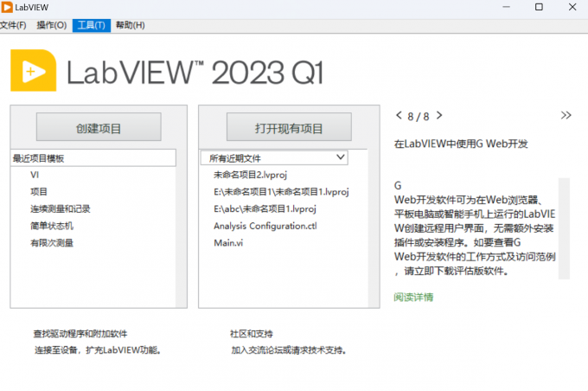The height and width of the screenshot is (391, 588).
Task: Click the 8 / 8 page counter
Action: tap(419, 116)
